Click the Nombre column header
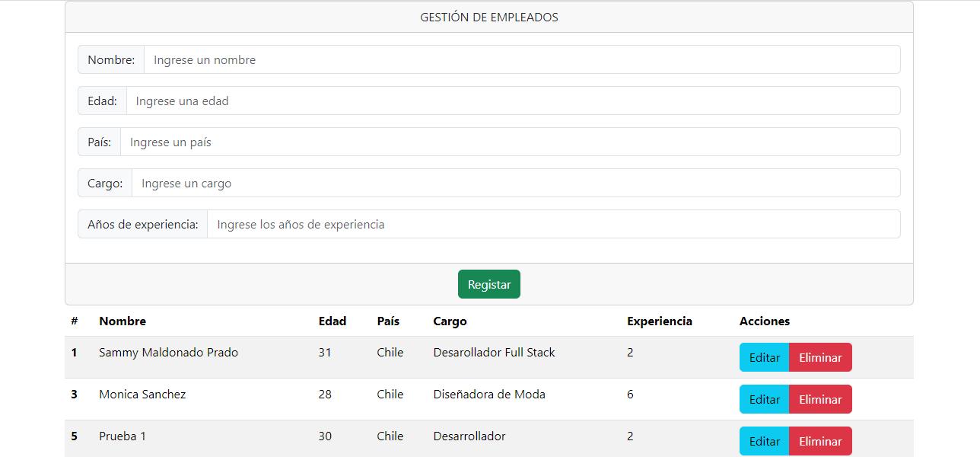 123,321
